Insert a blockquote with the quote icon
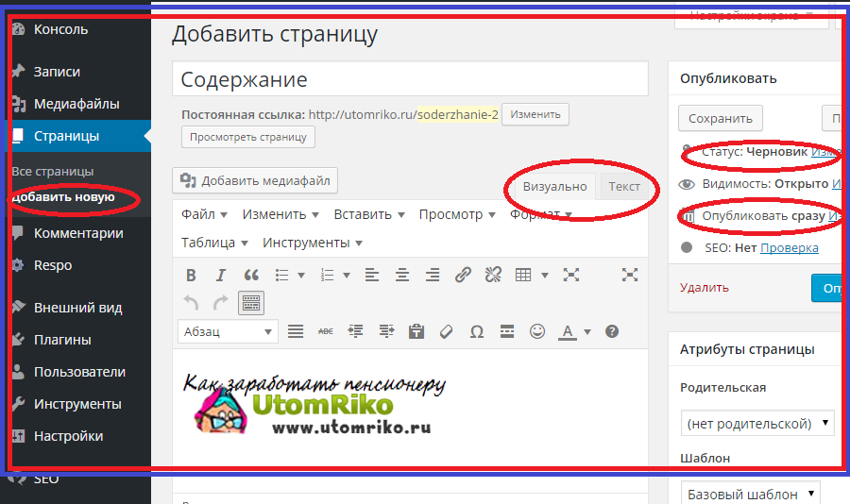Image resolution: width=850 pixels, height=504 pixels. (251, 276)
